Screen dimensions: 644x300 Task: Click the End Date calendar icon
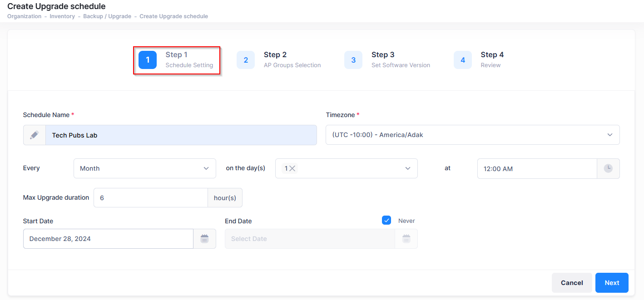(406, 239)
